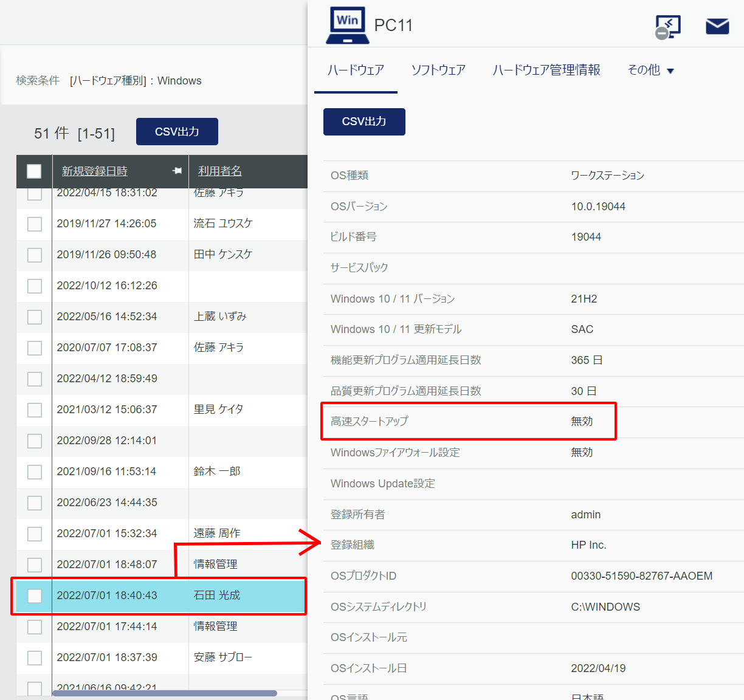Click the pin icon in 新規登録日時 header
Viewport: 744px width, 700px height.
coord(177,171)
